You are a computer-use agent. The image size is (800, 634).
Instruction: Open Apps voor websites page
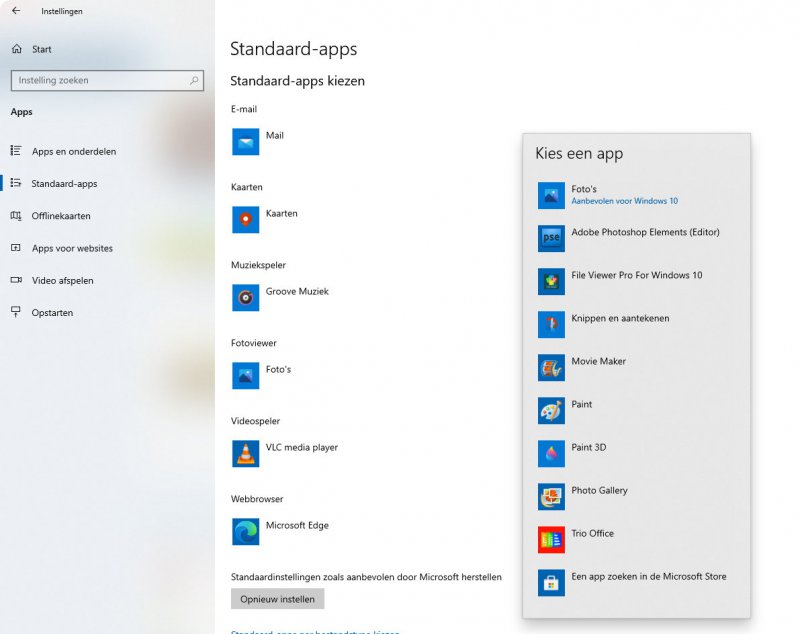(x=72, y=248)
